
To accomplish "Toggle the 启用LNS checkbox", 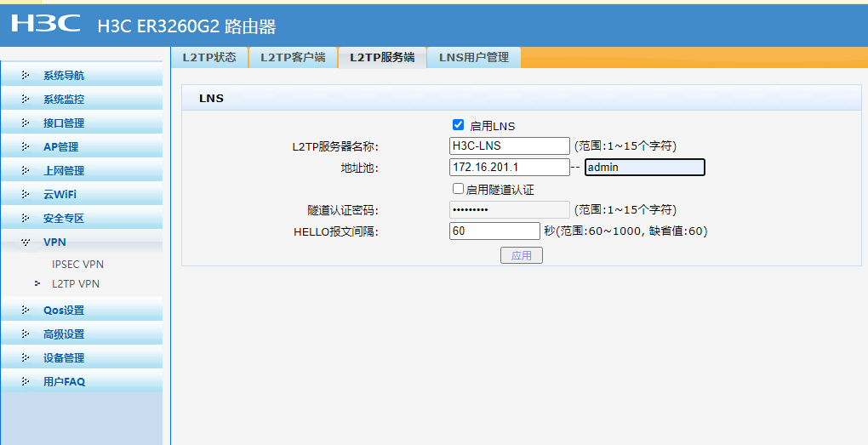I will [x=458, y=124].
